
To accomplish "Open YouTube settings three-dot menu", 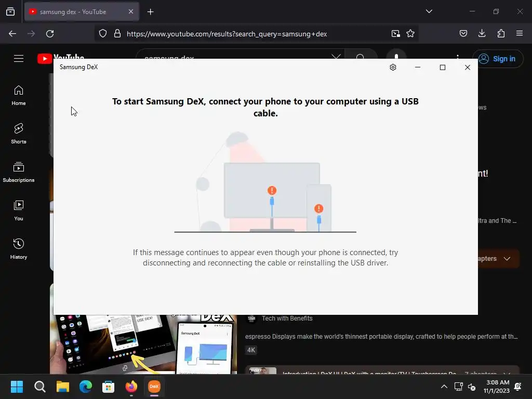I will pyautogui.click(x=458, y=57).
